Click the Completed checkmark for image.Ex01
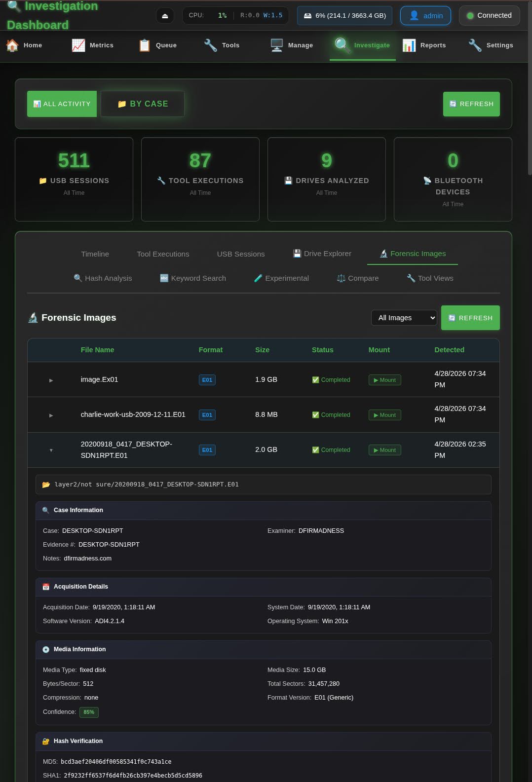Image resolution: width=532 pixels, height=782 pixels. [x=315, y=380]
